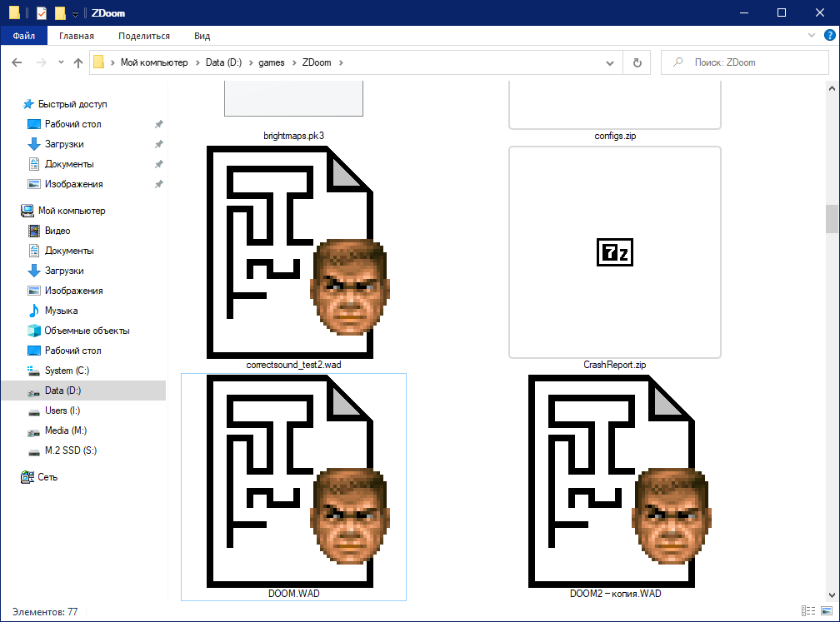Switch to the Главная ribbon tab
The height and width of the screenshot is (622, 840).
click(77, 36)
